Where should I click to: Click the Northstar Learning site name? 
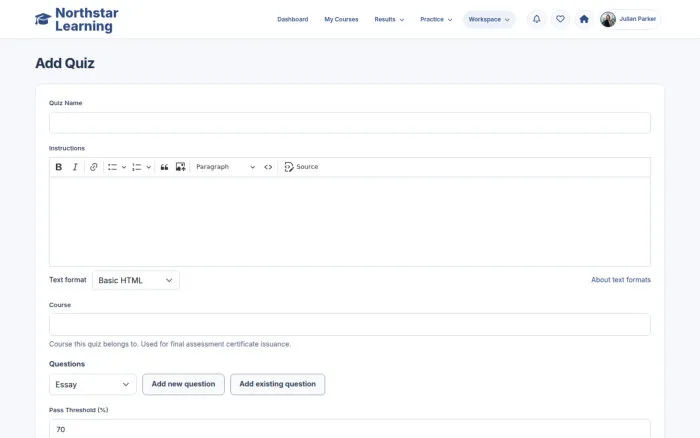click(87, 20)
